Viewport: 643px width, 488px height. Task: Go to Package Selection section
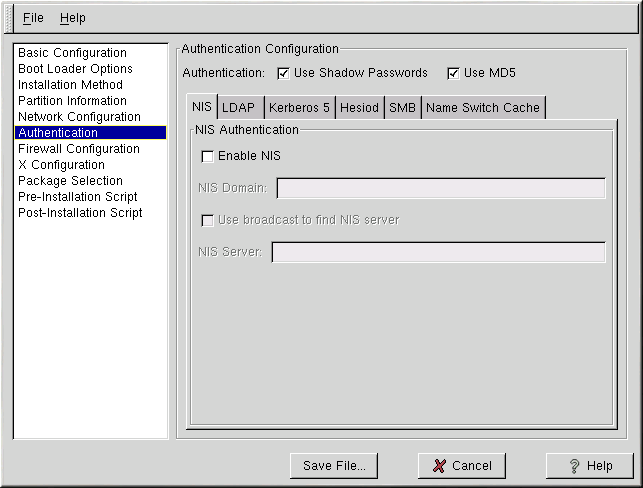point(70,181)
